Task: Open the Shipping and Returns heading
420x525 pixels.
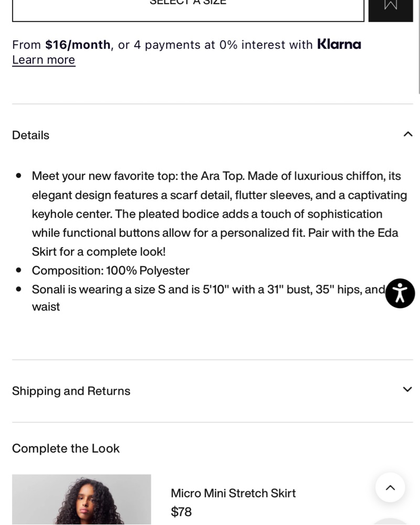Action: tap(71, 391)
